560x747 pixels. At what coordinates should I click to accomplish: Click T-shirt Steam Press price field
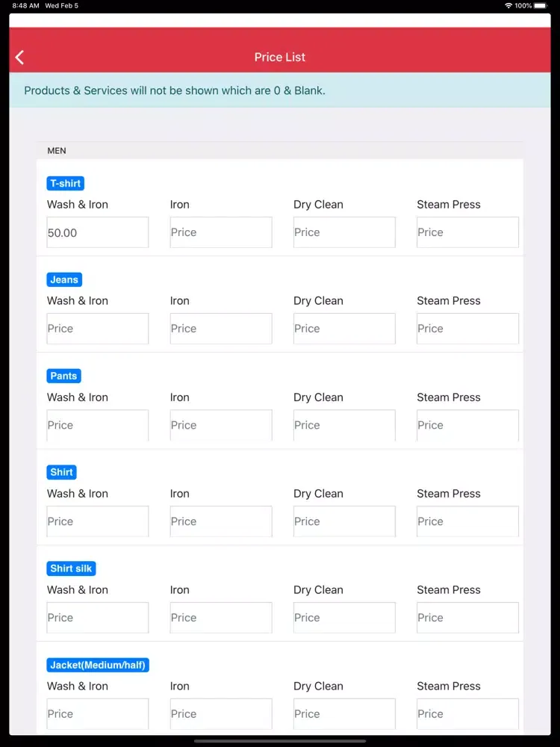[467, 232]
